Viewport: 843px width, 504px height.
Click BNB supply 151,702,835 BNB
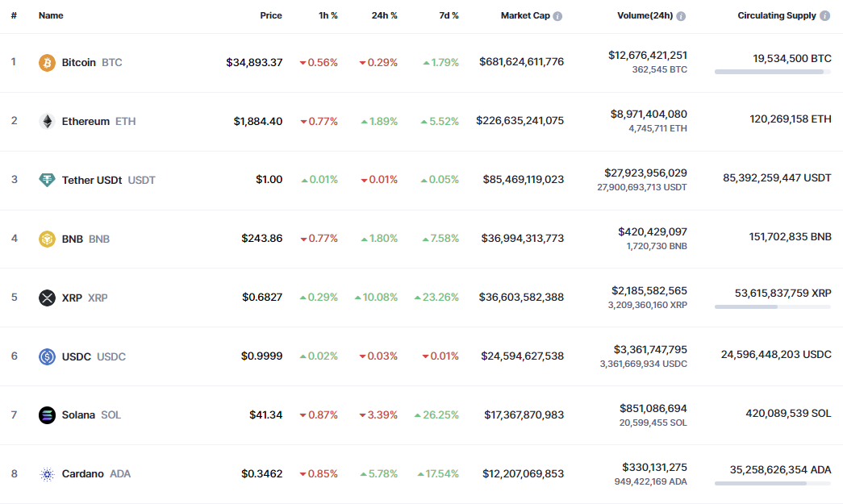pos(791,237)
